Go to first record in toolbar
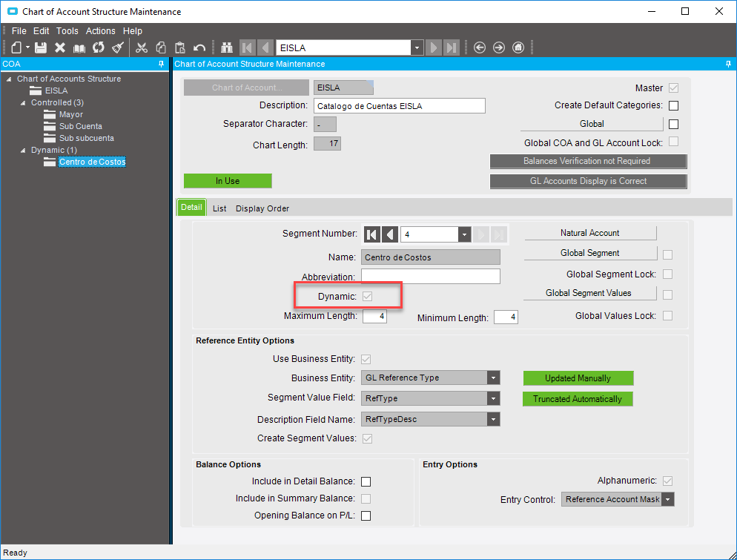Viewport: 737px width, 560px height. tap(247, 47)
